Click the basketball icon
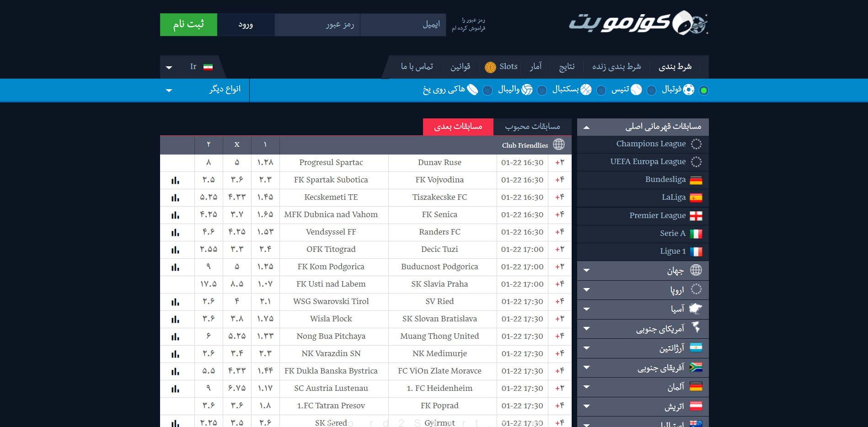This screenshot has height=427, width=868. (586, 90)
